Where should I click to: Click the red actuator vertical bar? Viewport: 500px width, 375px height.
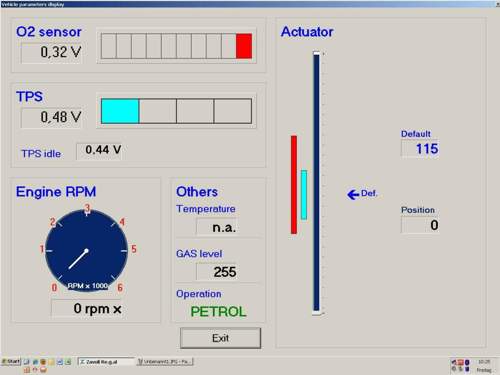[294, 185]
